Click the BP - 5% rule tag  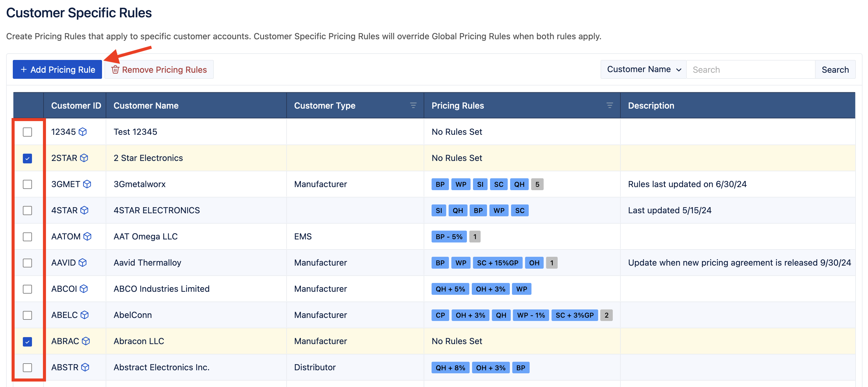pos(449,237)
